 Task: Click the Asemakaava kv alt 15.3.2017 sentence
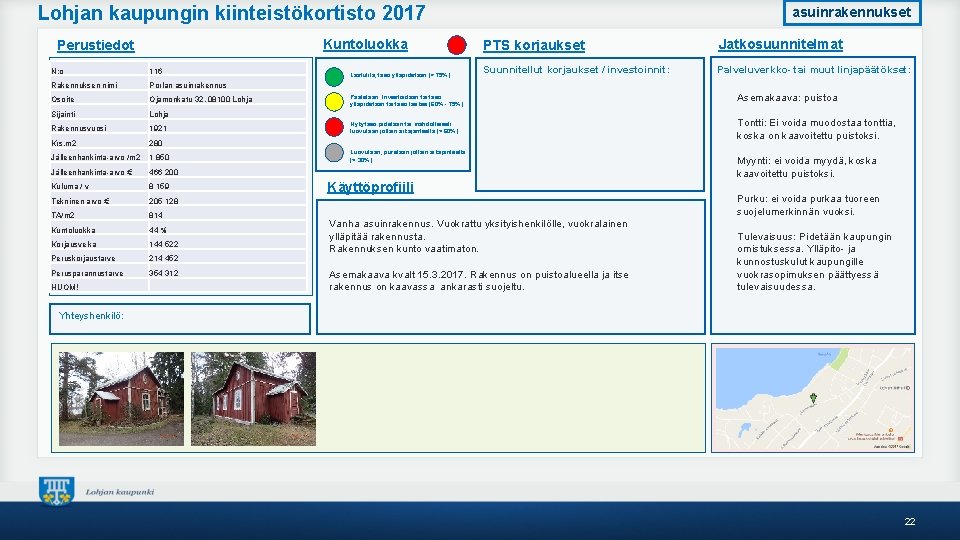479,281
